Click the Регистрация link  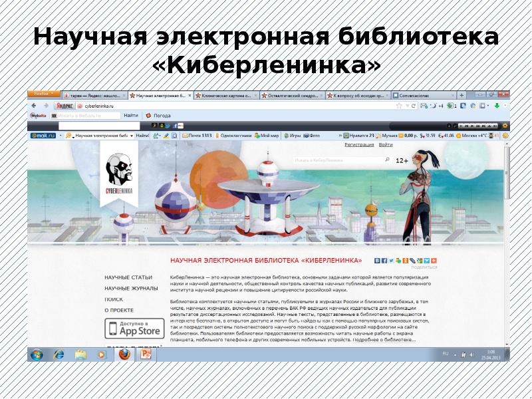click(x=359, y=144)
